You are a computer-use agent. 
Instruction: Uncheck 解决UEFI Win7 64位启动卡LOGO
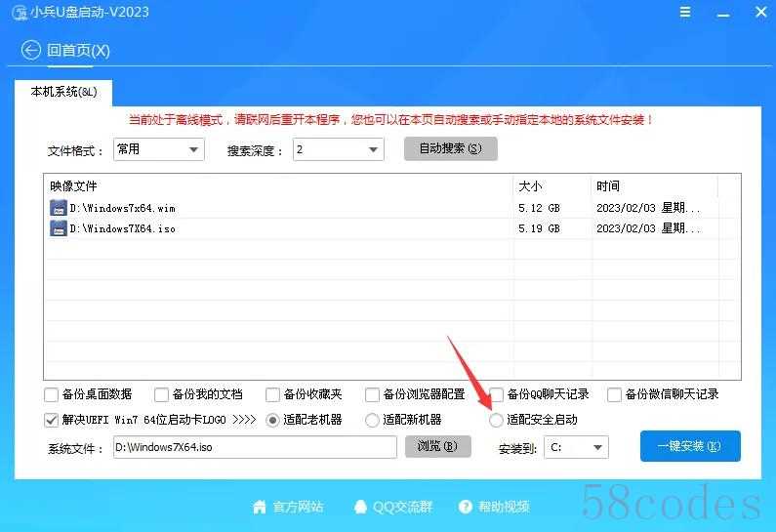pos(51,420)
